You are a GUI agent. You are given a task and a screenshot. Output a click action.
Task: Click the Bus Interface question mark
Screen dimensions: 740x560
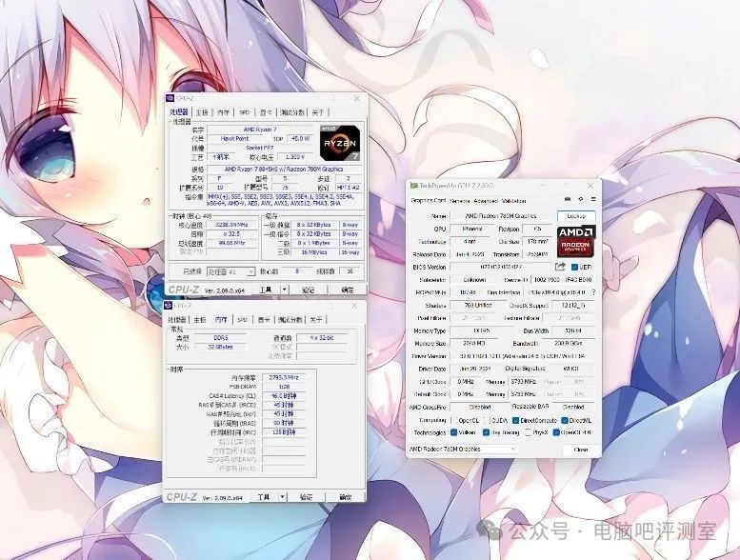tap(593, 292)
